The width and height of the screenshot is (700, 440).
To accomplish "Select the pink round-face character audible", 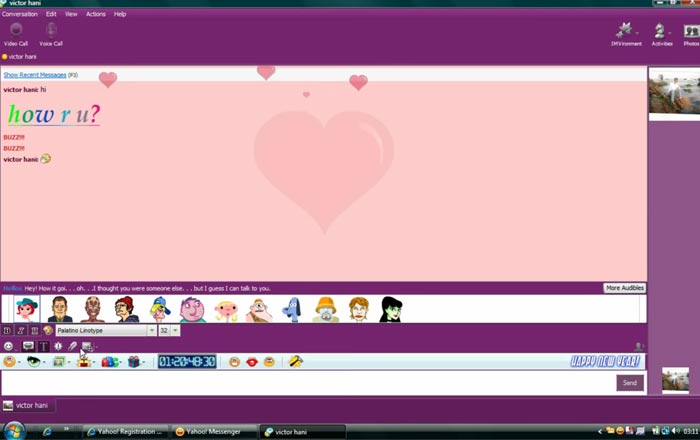I will coord(192,309).
